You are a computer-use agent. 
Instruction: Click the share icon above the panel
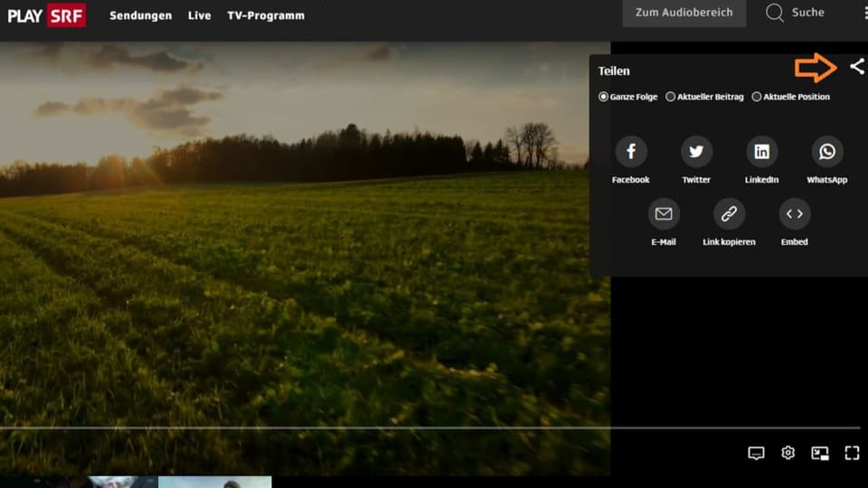coord(857,67)
